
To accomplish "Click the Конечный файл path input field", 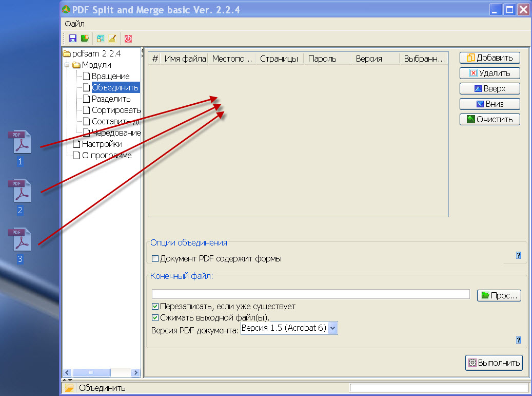I will pyautogui.click(x=310, y=294).
